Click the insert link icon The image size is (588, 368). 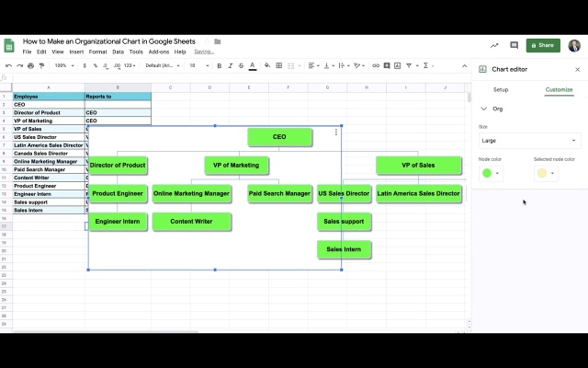click(x=376, y=65)
